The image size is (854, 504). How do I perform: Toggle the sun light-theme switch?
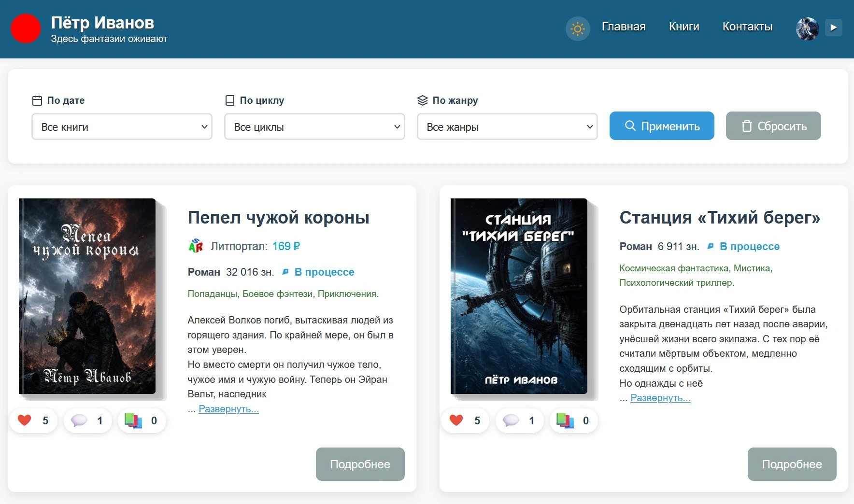578,29
